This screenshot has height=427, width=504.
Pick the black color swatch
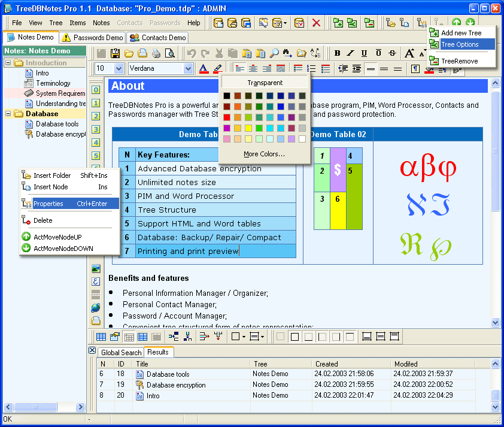227,95
